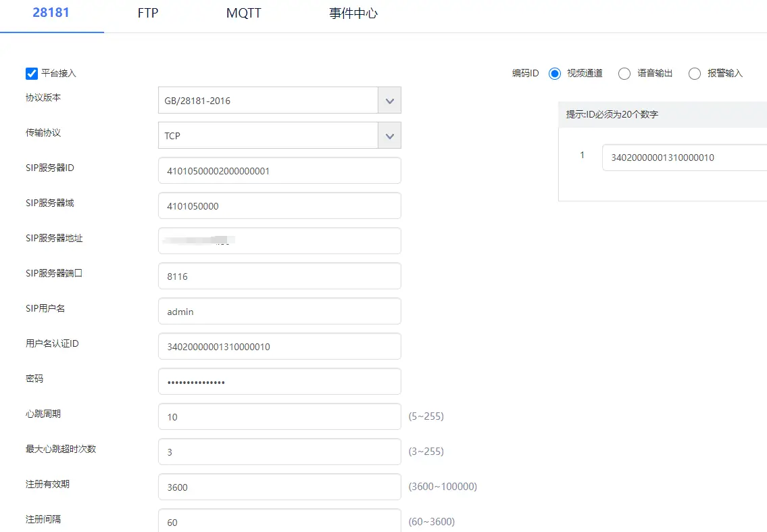
Task: Click the 心跳周期 field showing 10
Action: 280,417
